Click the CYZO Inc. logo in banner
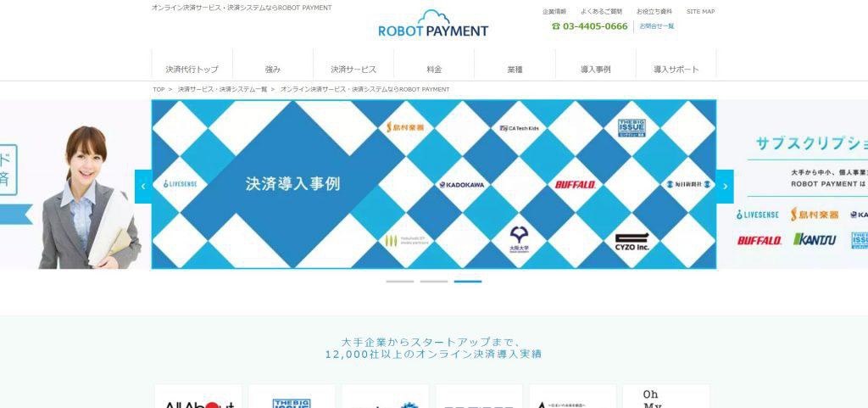The height and width of the screenshot is (408, 868). pyautogui.click(x=632, y=242)
